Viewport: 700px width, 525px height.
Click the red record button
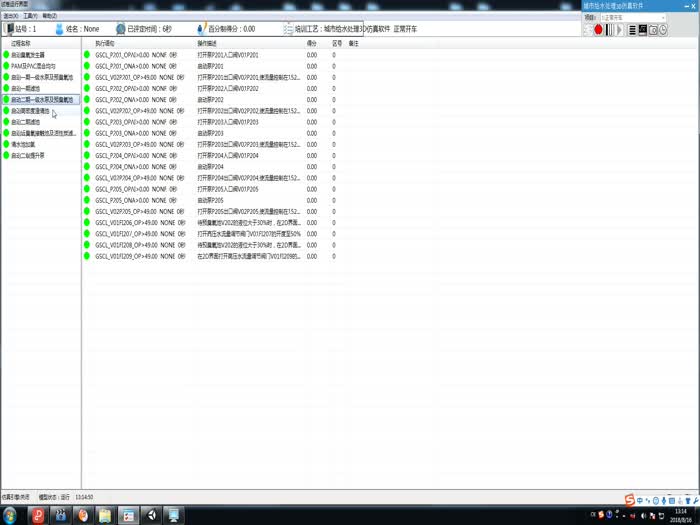tap(598, 30)
